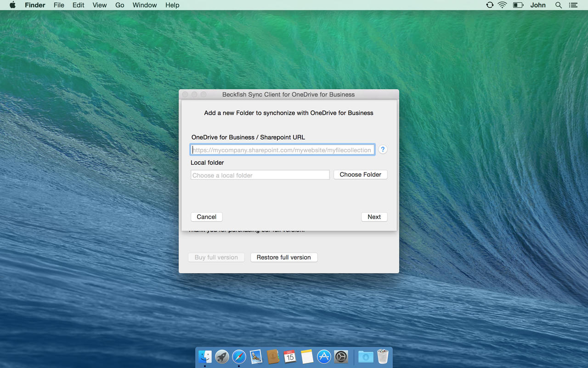
Task: Open Notification Center list icon
Action: tap(573, 5)
